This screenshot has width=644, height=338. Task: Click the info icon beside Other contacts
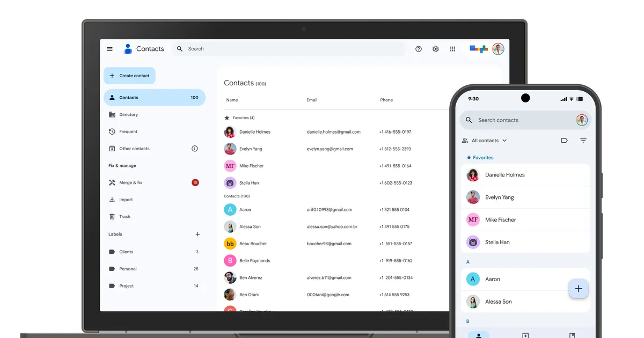tap(194, 149)
